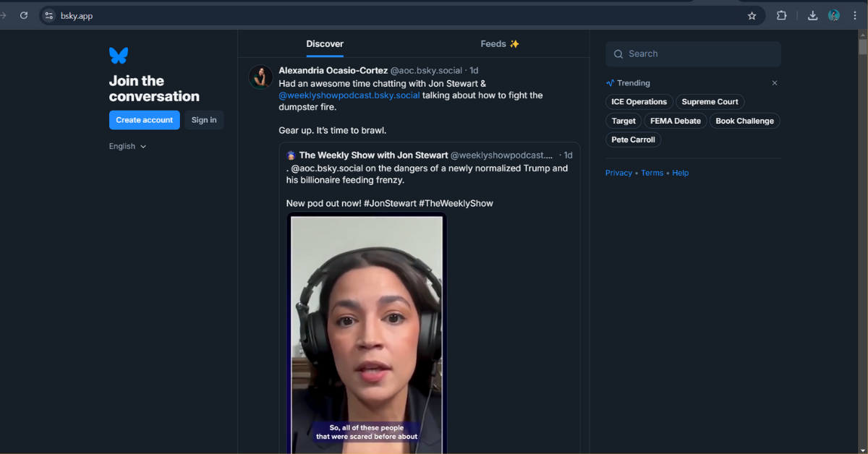Open Alexandria Ocasio-Cortez display name link
This screenshot has width=868, height=454.
[333, 71]
